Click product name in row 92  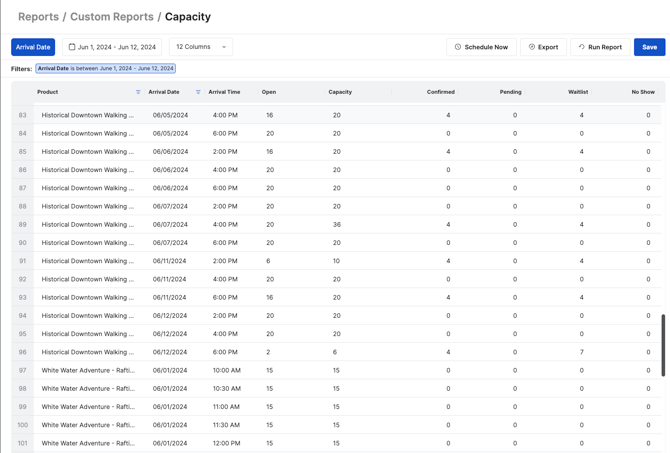88,279
